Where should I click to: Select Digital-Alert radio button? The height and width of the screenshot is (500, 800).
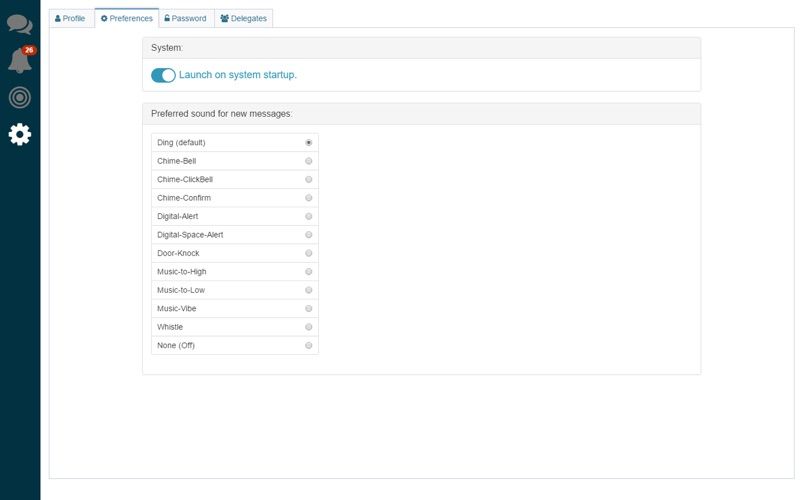pos(309,216)
